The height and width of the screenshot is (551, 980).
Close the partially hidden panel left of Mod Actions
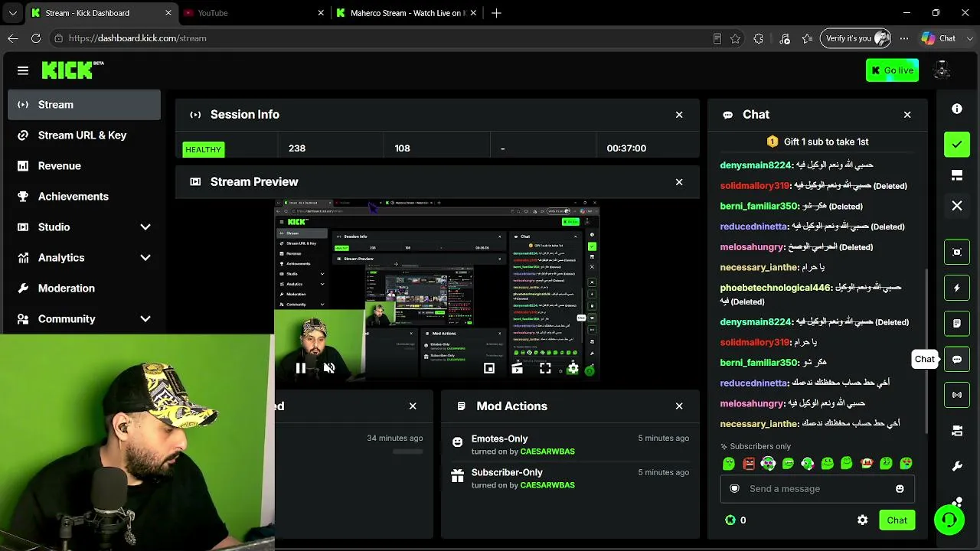coord(413,406)
